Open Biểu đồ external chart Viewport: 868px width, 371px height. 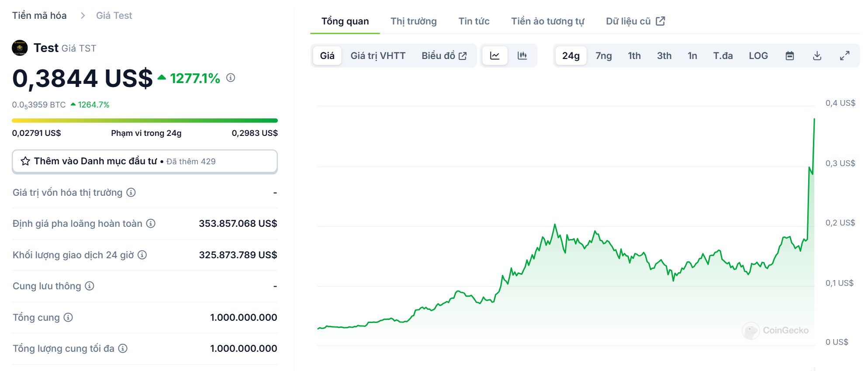444,55
